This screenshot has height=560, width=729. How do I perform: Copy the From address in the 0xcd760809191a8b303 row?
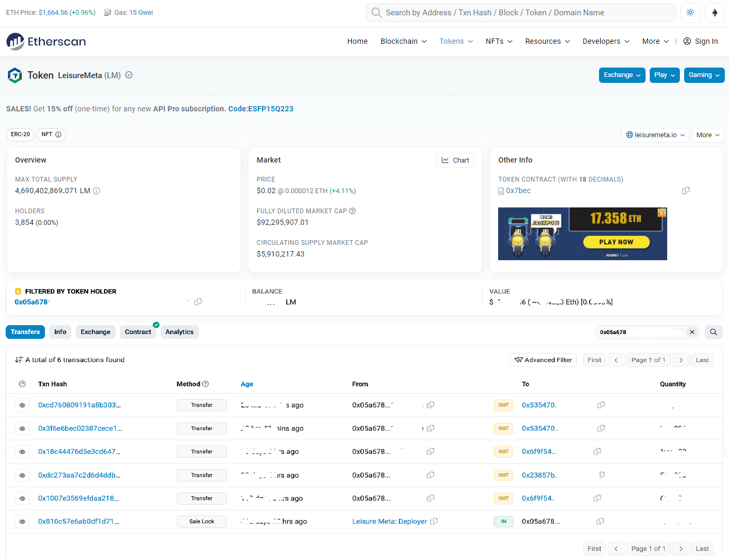(x=431, y=405)
